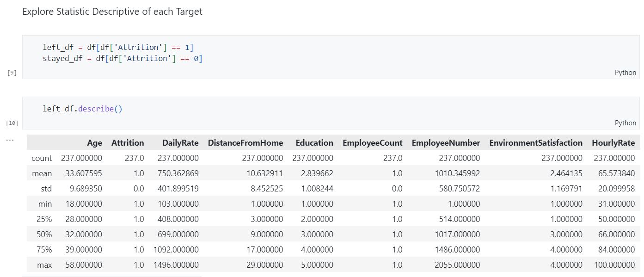The width and height of the screenshot is (644, 277).
Task: Click EnvironmentSatisfaction std value 1.169791
Action: [x=566, y=189]
